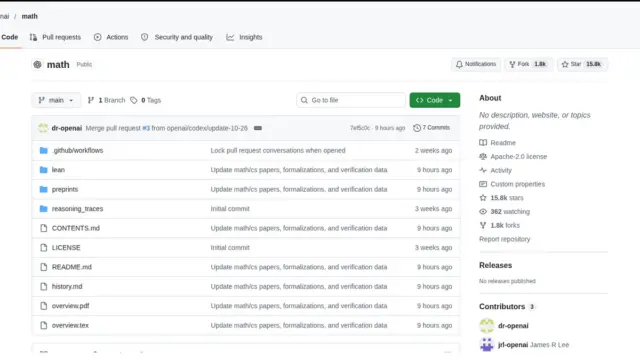Click the history.md file icon
640x360 pixels.
[44, 287]
